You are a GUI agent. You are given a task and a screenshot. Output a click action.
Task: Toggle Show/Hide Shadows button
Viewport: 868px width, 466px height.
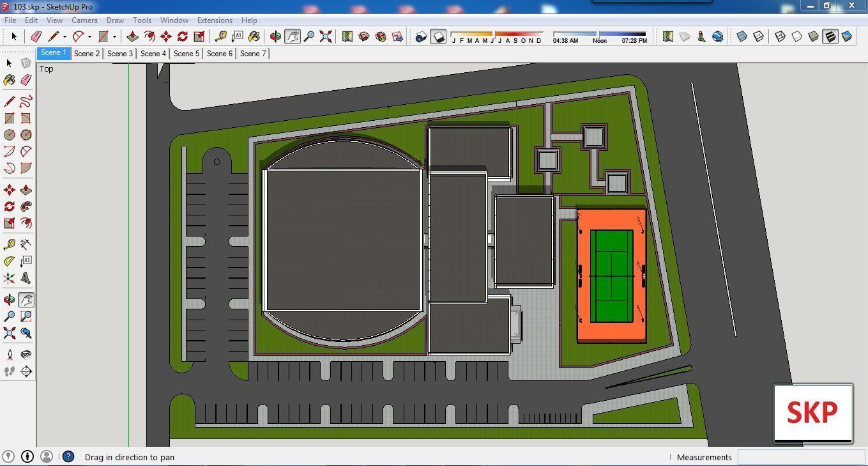[x=438, y=36]
